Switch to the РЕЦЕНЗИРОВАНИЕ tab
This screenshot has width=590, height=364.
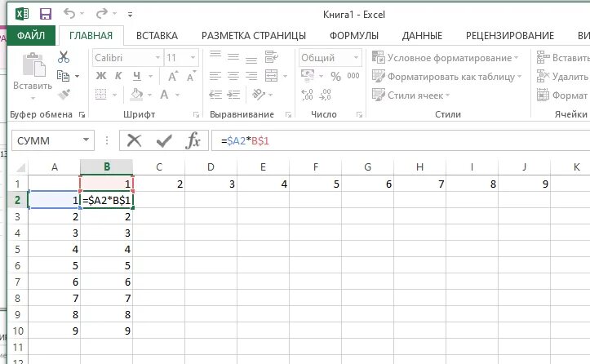pos(510,35)
